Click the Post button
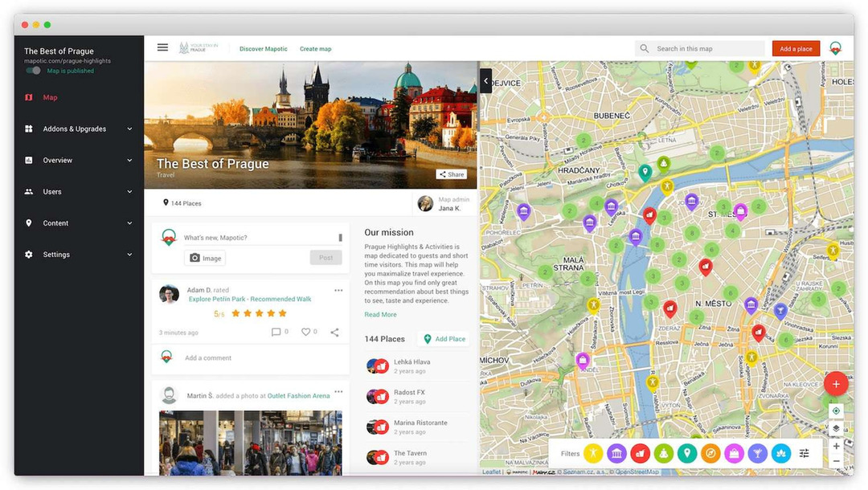Image resolution: width=868 pixels, height=490 pixels. pyautogui.click(x=326, y=258)
